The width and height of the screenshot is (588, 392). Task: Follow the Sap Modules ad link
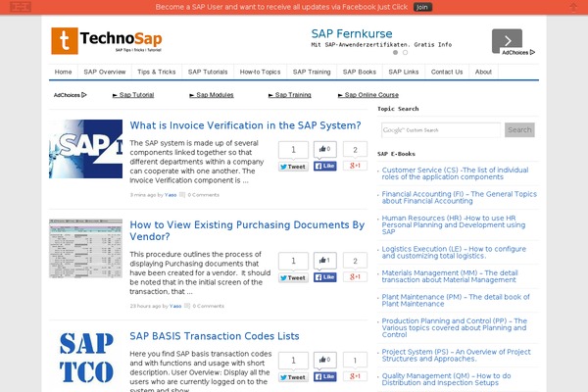click(212, 95)
